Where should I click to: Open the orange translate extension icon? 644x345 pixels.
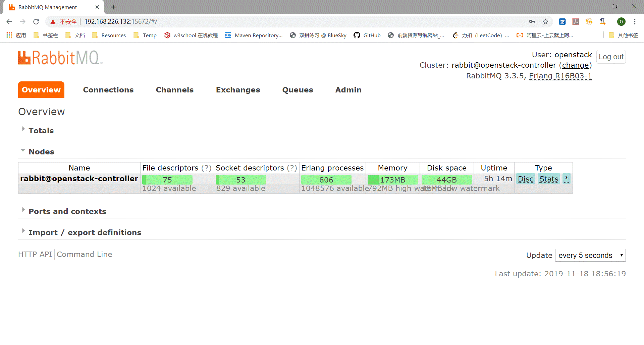pyautogui.click(x=589, y=22)
